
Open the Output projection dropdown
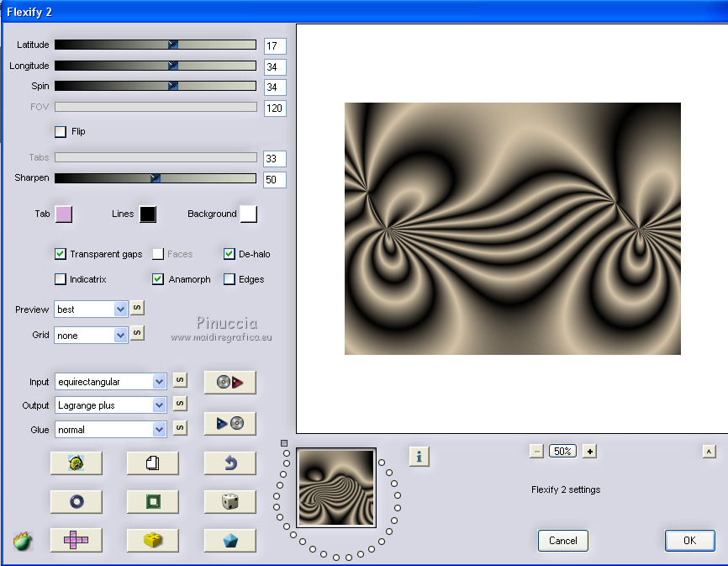[x=159, y=405]
